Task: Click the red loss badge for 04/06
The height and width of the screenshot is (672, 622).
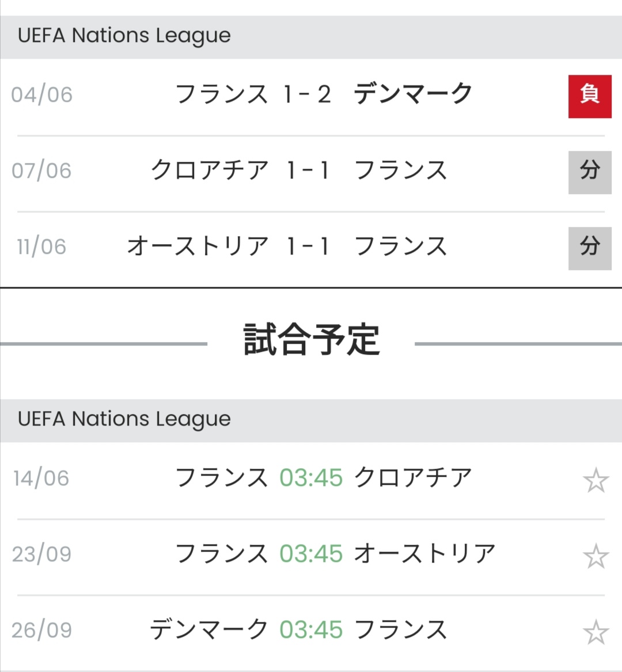Action: pos(589,96)
